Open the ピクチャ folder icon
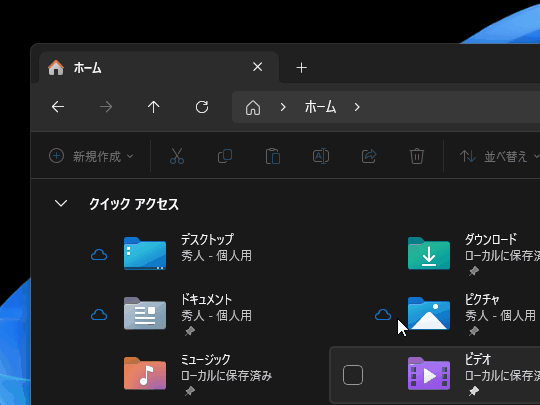Viewport: 540px width, 405px height. [429, 313]
